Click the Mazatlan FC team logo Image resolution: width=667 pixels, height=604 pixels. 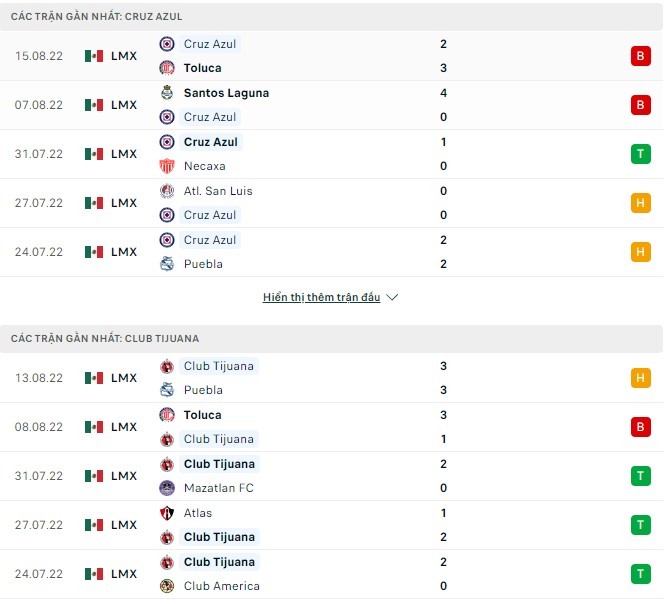pyautogui.click(x=167, y=488)
